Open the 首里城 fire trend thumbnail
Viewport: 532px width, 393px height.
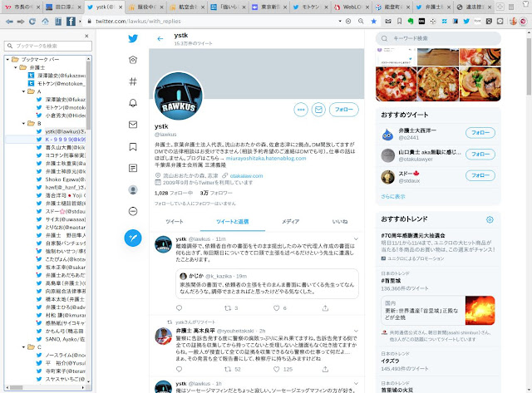pos(480,310)
